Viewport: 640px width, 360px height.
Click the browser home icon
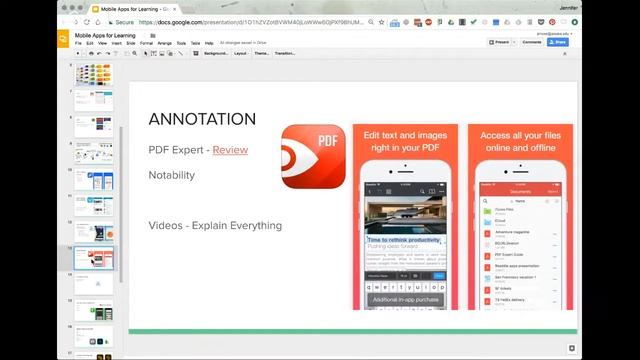(x=98, y=22)
